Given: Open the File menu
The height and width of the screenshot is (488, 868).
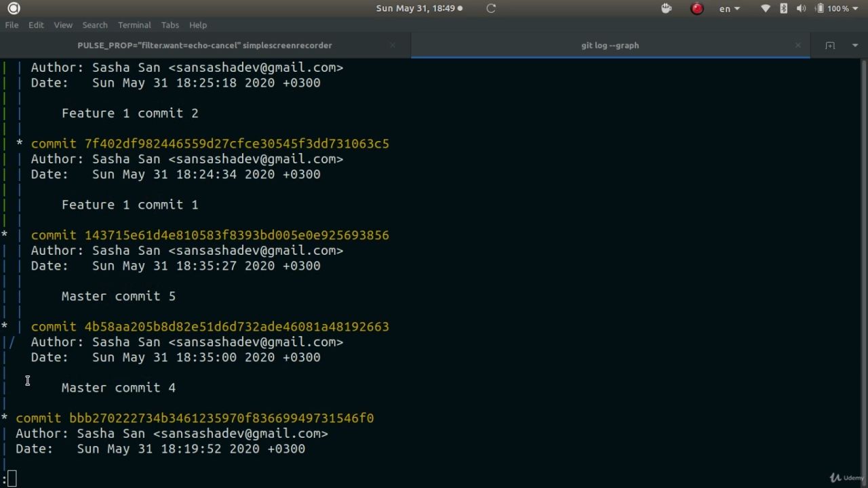Looking at the screenshot, I should click(12, 25).
